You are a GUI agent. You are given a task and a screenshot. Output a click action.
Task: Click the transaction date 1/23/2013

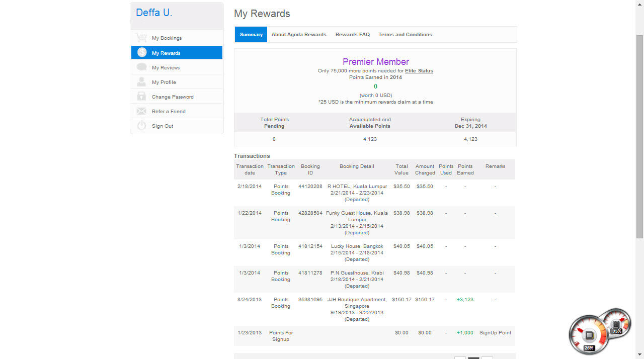tap(250, 332)
